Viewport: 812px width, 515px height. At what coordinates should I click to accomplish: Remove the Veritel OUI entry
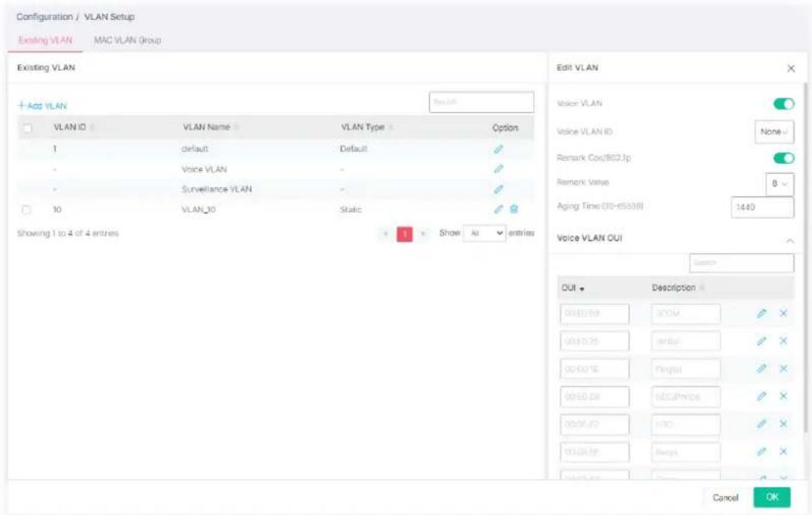(x=784, y=341)
